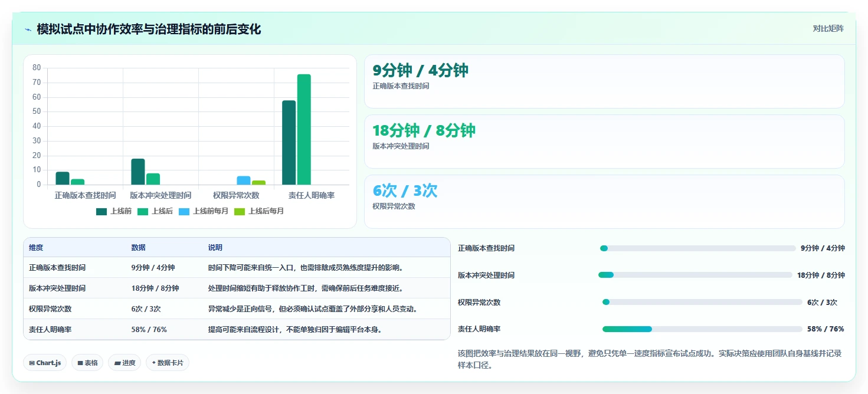Click the explanation starting 时间下降可能来自统一入口
The width and height of the screenshot is (868, 394).
click(x=306, y=268)
